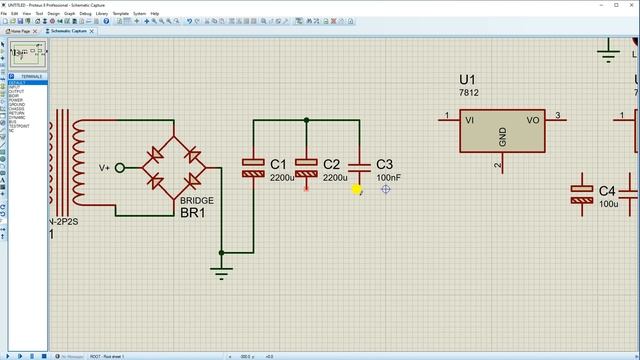Switch to Component mode in side toolbar
Screen dimensions: 640x360
2,51
